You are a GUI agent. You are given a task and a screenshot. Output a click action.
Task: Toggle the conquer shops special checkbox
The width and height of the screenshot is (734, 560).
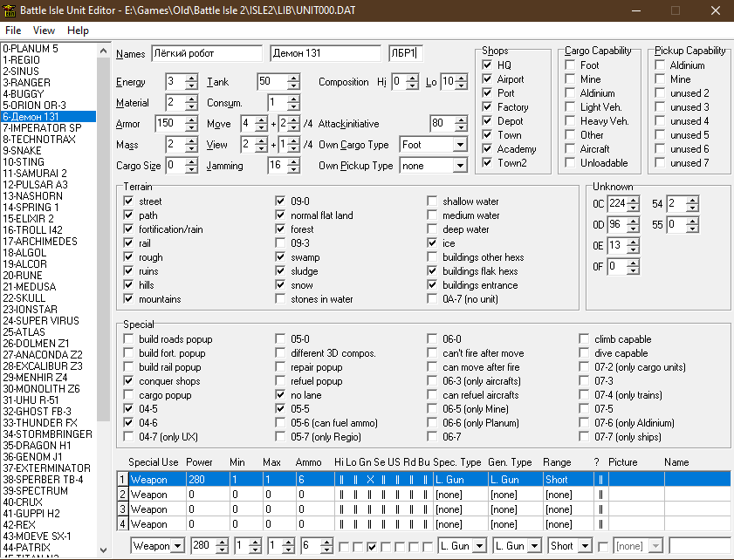pyautogui.click(x=128, y=381)
